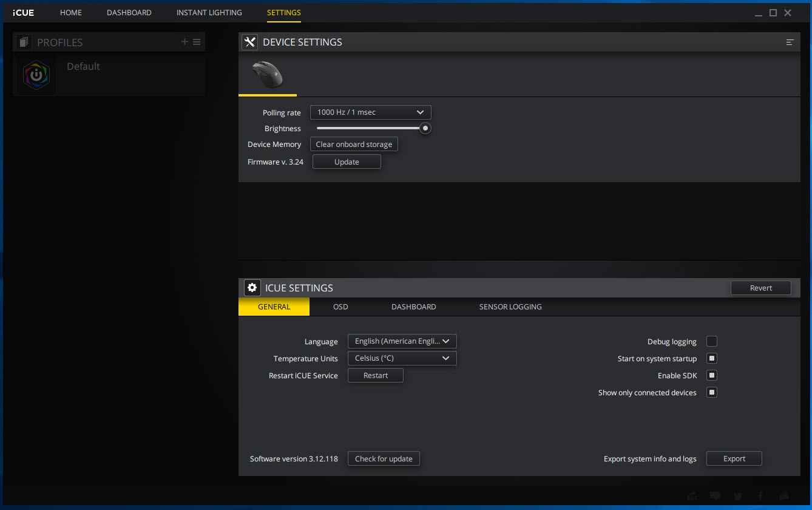Click the firmware Update button
Viewport: 812px width, 510px height.
pos(347,162)
